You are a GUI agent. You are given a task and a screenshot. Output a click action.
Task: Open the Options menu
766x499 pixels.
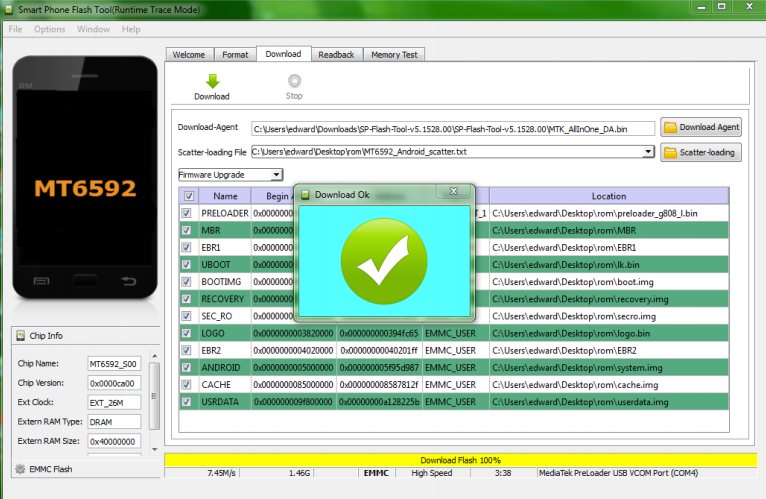click(x=49, y=29)
